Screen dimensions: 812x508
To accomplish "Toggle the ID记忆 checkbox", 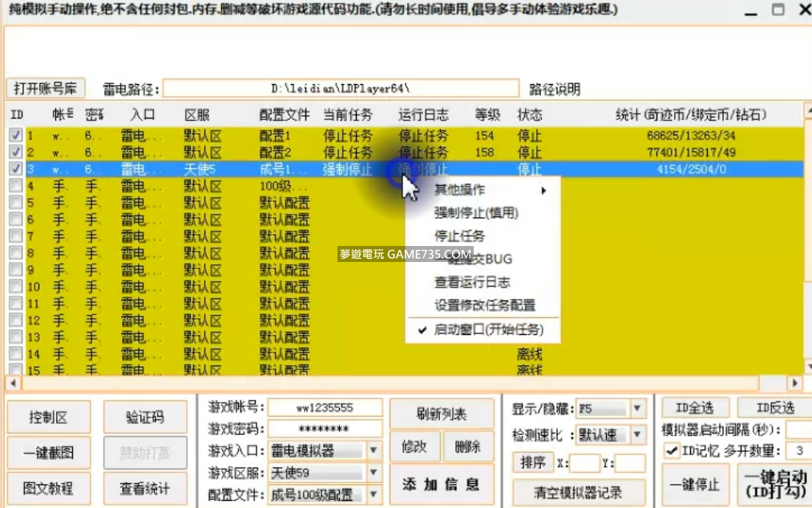I will click(672, 451).
